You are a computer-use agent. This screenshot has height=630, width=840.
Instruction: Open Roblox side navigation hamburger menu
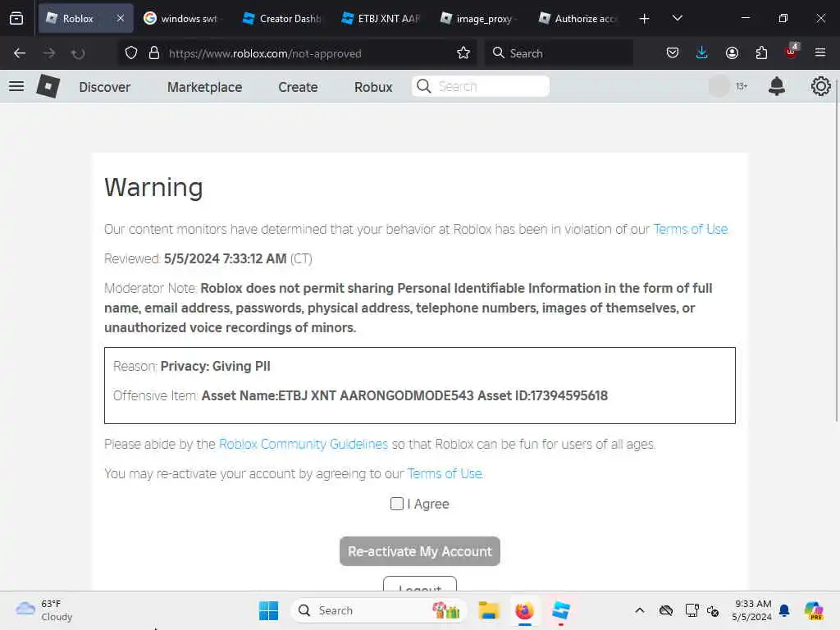click(16, 86)
